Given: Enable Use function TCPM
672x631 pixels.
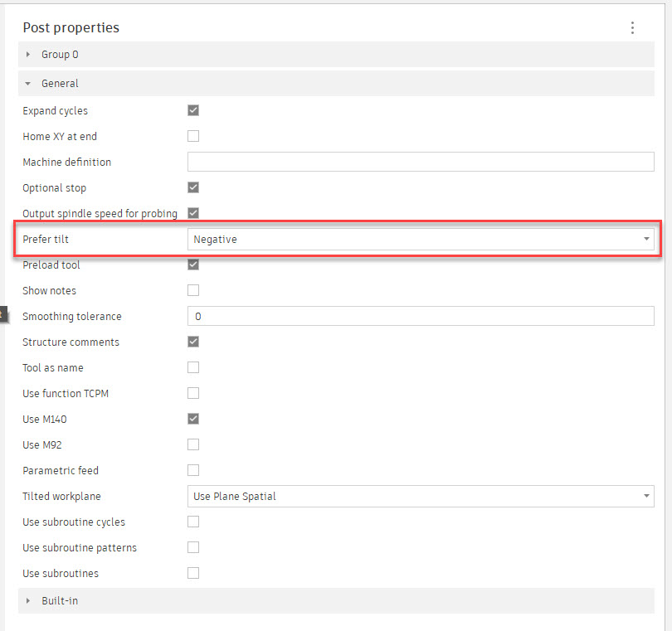Looking at the screenshot, I should tap(193, 393).
